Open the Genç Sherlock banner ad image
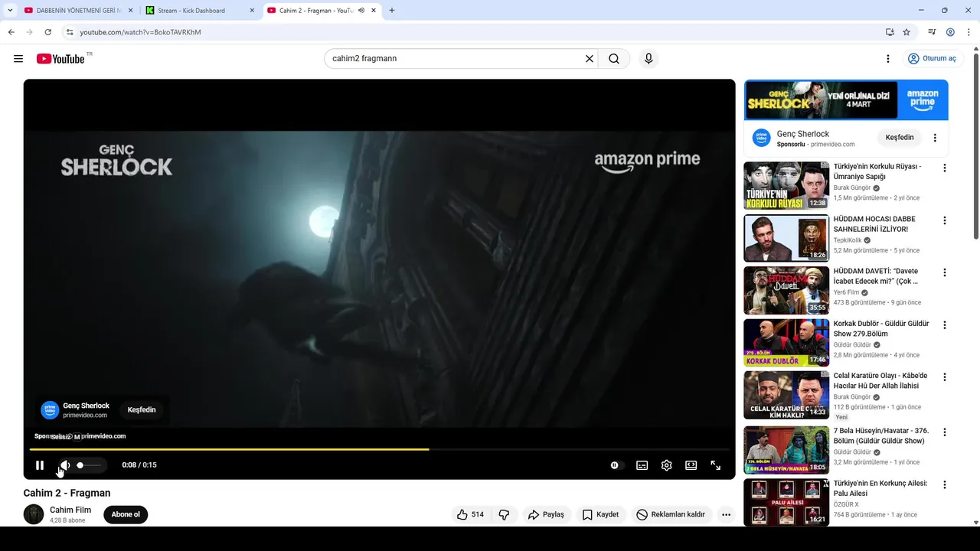Viewport: 980px width, 551px height. [846, 100]
